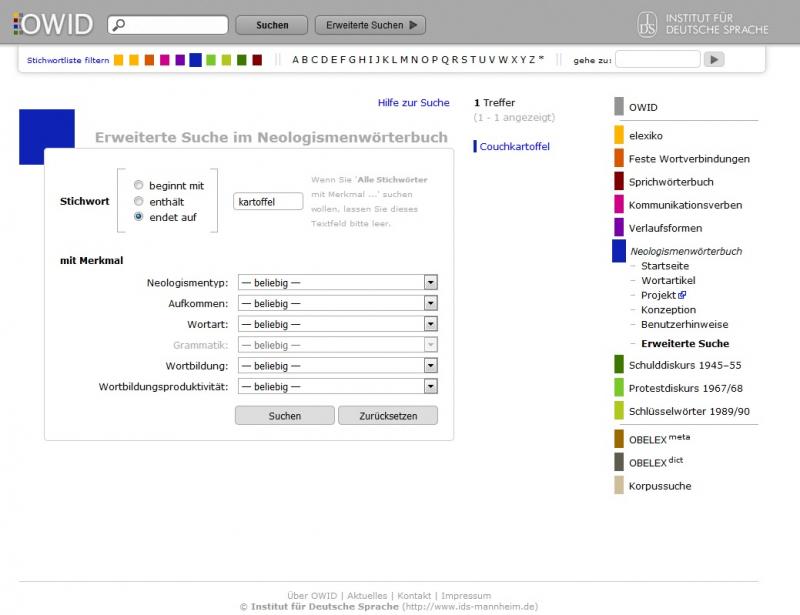Click the dark green square beside Schulddiskurs 1945–55
Image resolution: width=800 pixels, height=615 pixels.
click(x=619, y=364)
